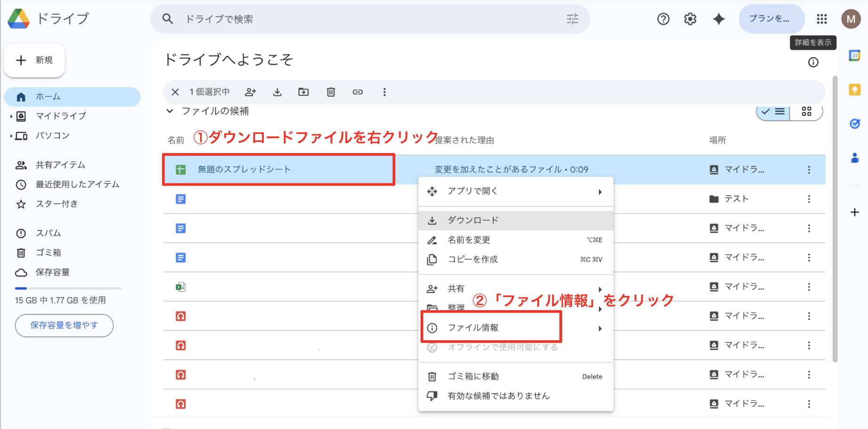Collapse the ファイルの候補 section

[170, 111]
